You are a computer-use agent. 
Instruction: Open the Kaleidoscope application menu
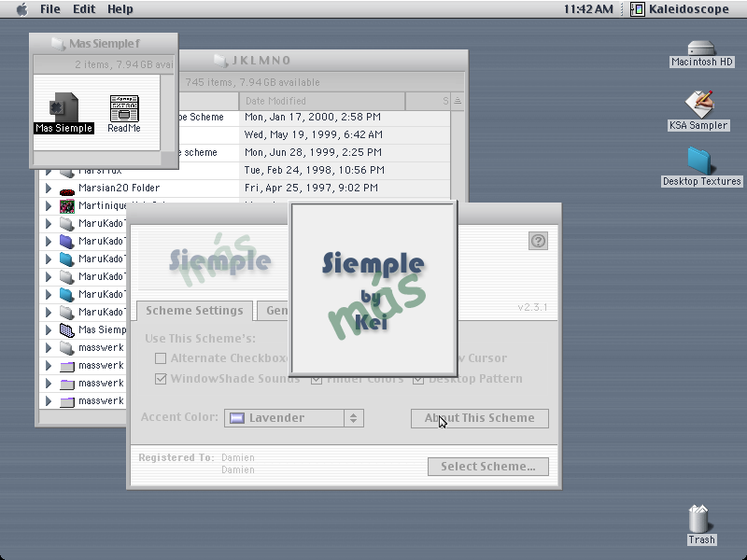coord(680,9)
